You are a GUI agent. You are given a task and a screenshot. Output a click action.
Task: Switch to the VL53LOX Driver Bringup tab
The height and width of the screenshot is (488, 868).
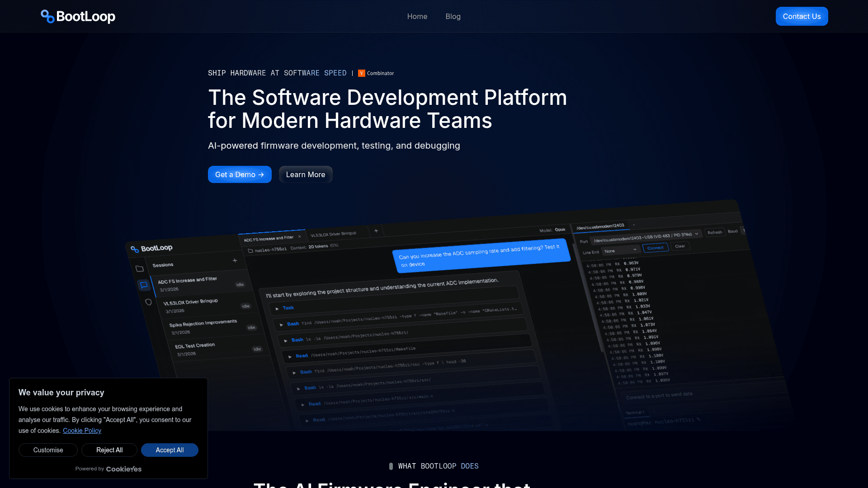(x=333, y=234)
